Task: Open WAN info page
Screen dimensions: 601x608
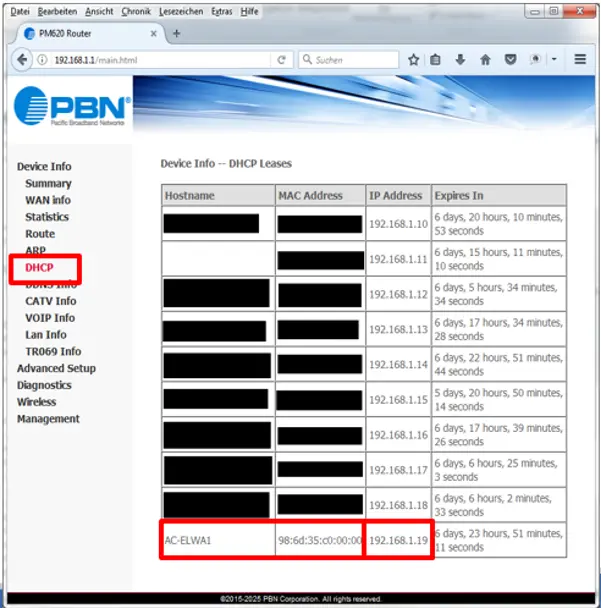Action: tap(48, 200)
